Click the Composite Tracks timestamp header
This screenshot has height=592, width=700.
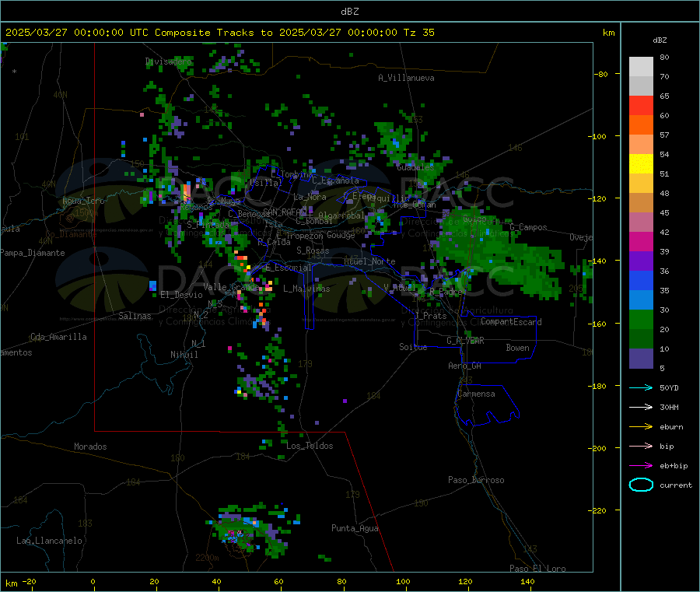click(x=219, y=33)
